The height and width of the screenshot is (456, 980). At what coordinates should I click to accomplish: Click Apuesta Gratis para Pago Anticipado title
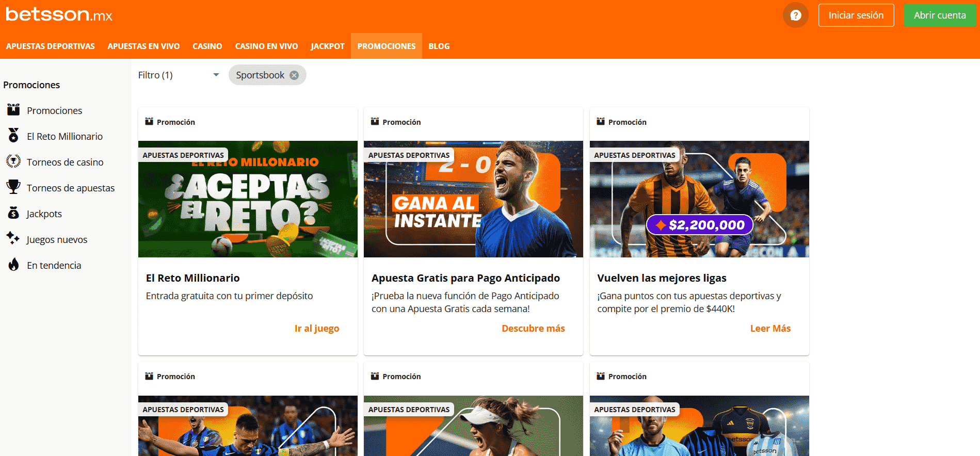coord(465,278)
